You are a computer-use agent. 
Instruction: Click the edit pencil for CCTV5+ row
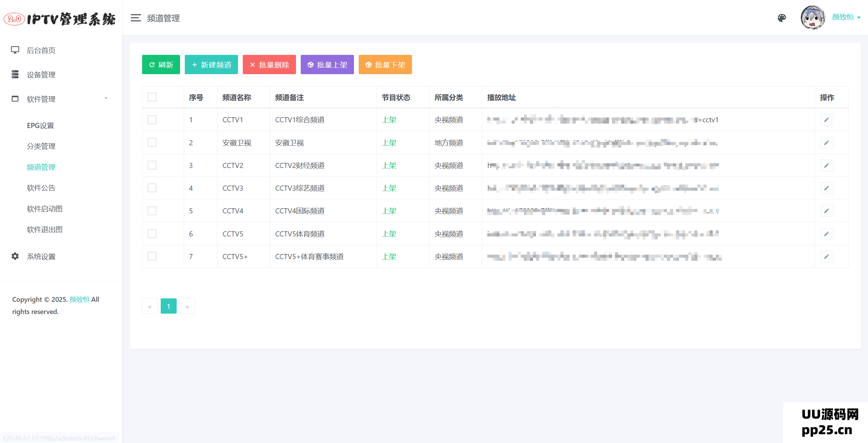pyautogui.click(x=827, y=256)
